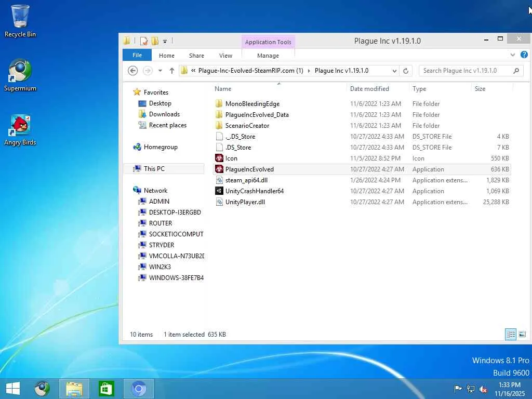Open the Action Center flag tray icon
532x399 pixels.
[x=458, y=389]
